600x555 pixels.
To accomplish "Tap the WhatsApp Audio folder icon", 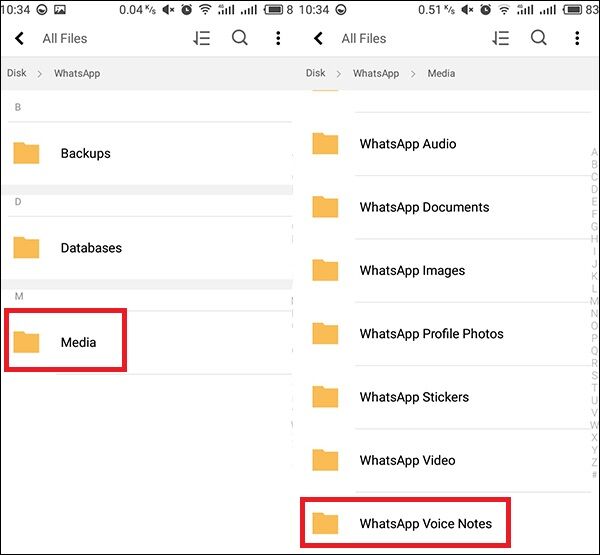I will (x=325, y=144).
